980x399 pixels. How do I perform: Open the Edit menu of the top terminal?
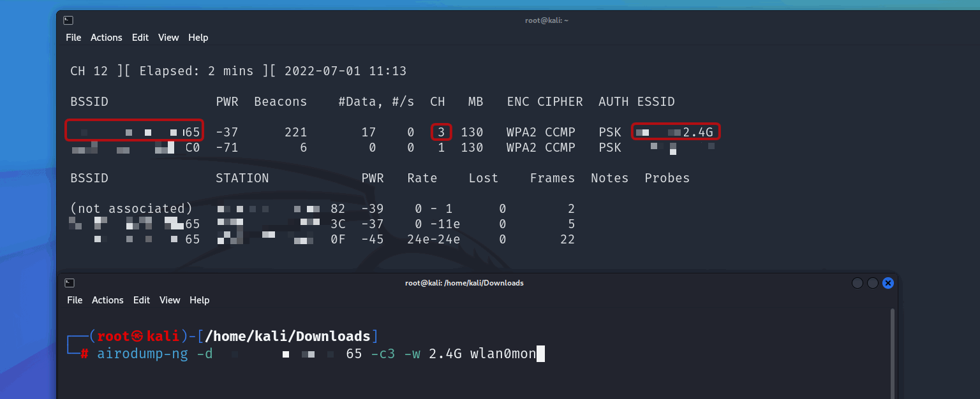click(140, 37)
